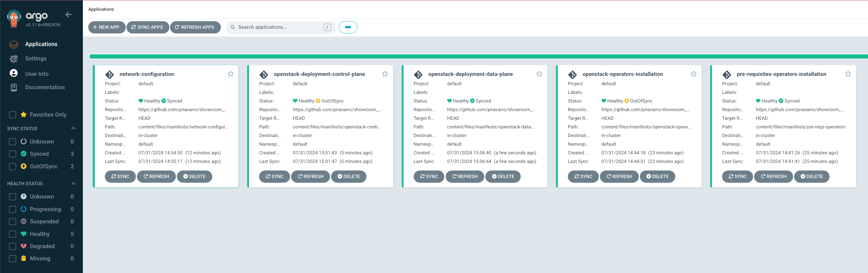Click the green Healthy heart on the network-configuration status
The image size is (868, 273).
click(141, 101)
